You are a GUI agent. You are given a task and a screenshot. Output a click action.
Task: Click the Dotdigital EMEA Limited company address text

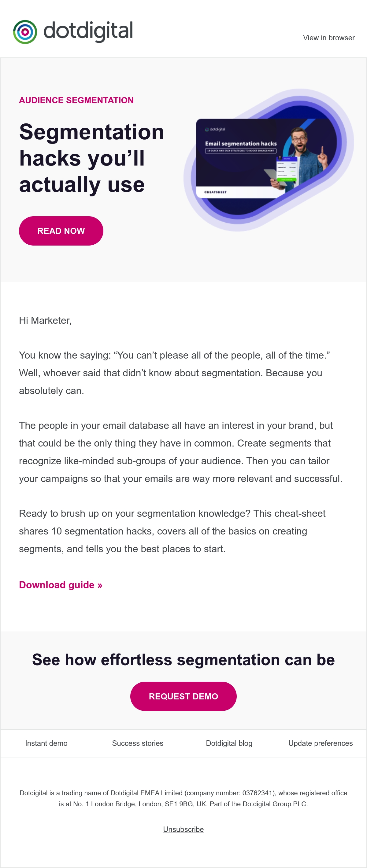point(183,798)
